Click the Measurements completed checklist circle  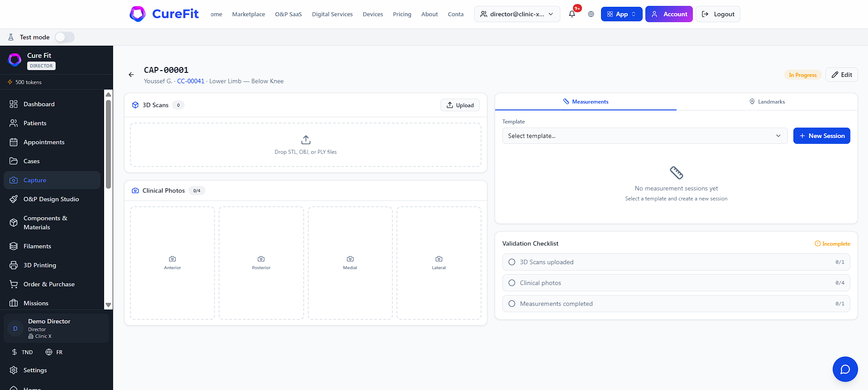tap(512, 304)
